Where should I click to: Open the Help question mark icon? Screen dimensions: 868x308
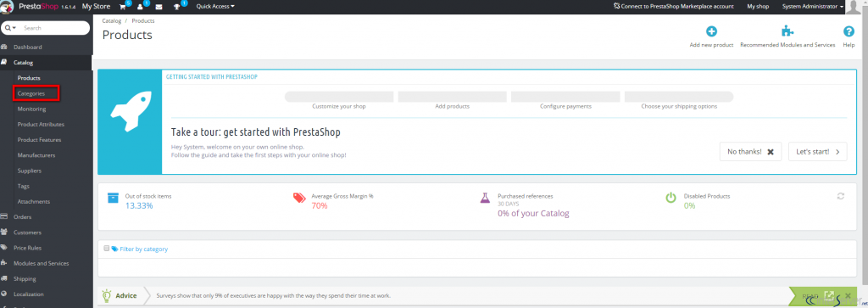(x=849, y=31)
